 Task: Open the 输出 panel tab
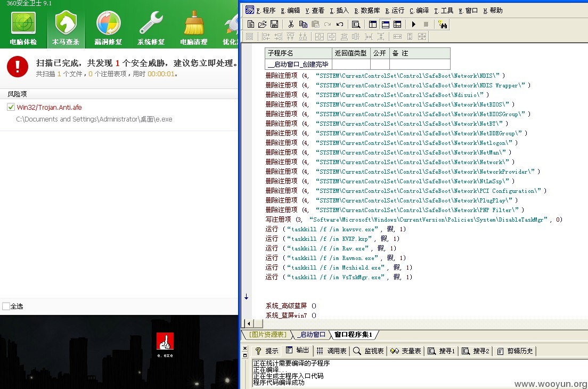(297, 350)
